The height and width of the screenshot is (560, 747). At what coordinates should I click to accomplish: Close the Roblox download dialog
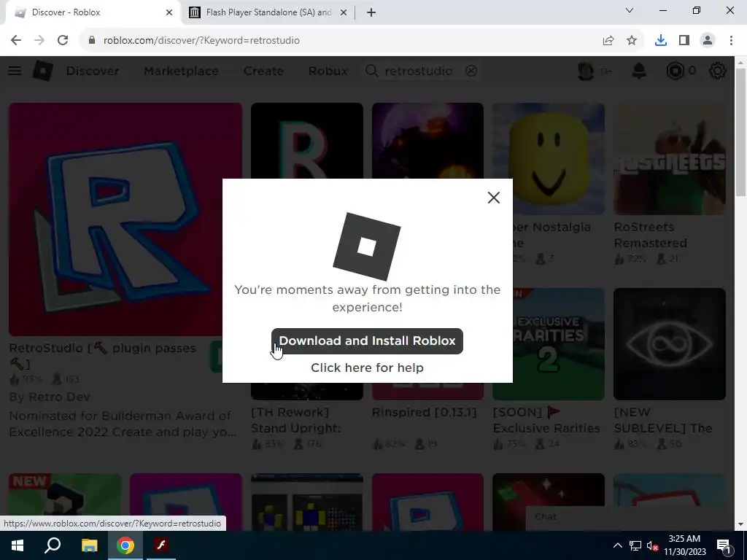click(x=494, y=198)
